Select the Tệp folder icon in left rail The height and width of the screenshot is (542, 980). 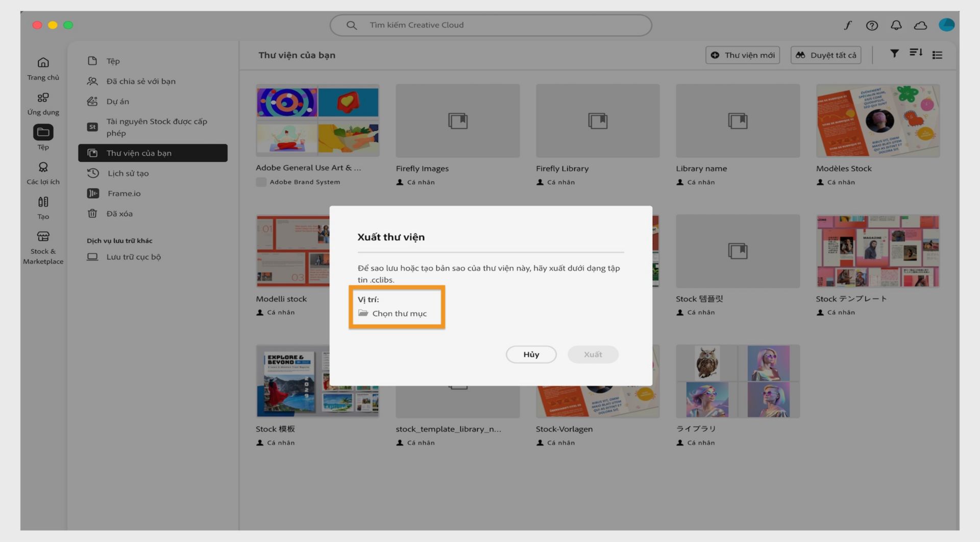pos(43,132)
